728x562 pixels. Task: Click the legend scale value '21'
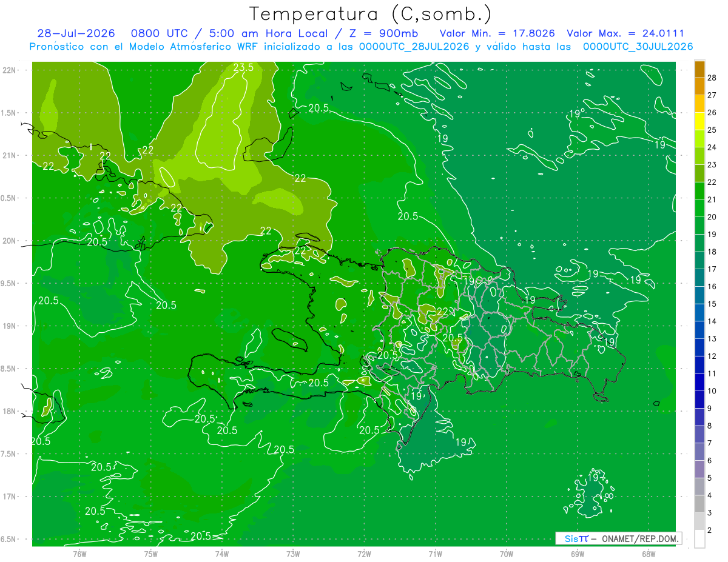(x=712, y=199)
